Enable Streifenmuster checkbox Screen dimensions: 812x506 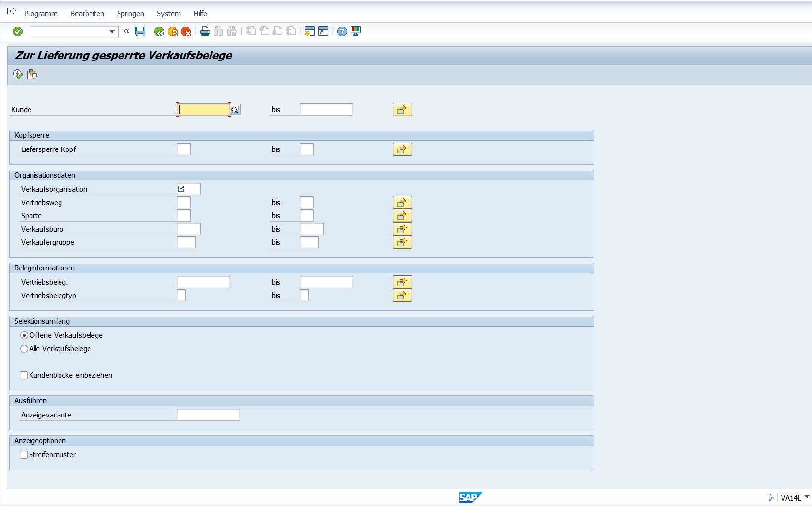click(x=24, y=455)
